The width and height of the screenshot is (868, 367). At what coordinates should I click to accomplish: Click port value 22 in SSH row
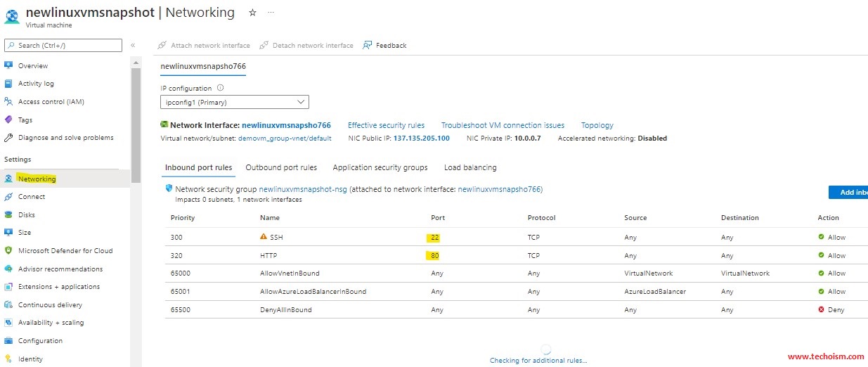[435, 238]
